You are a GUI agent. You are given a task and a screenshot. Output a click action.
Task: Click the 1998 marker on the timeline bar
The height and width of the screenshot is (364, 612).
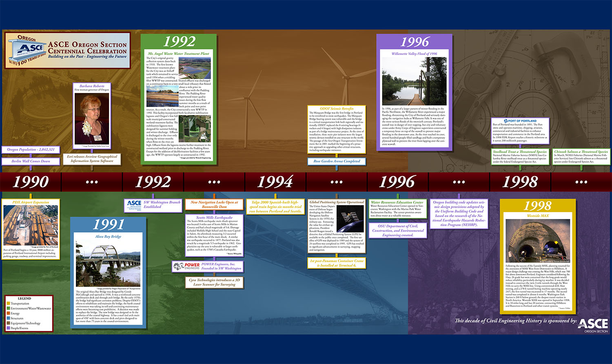tap(520, 182)
